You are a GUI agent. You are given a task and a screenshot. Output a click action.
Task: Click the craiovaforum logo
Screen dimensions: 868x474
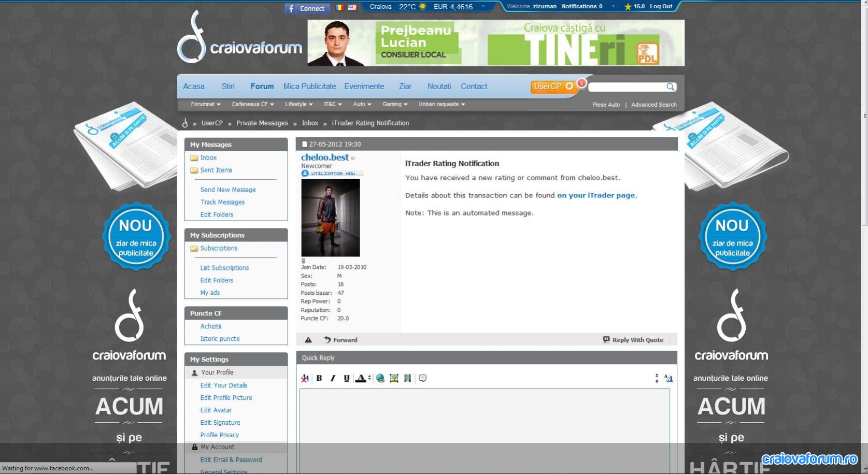pos(240,38)
